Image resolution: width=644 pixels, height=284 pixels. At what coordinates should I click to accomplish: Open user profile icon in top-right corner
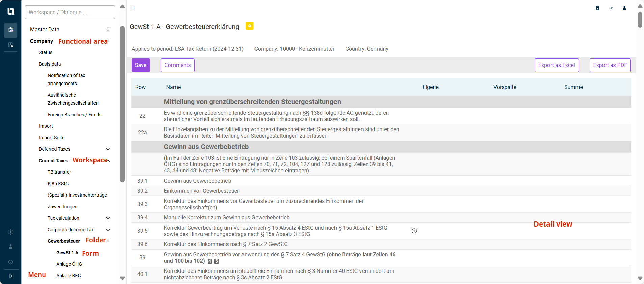[624, 8]
